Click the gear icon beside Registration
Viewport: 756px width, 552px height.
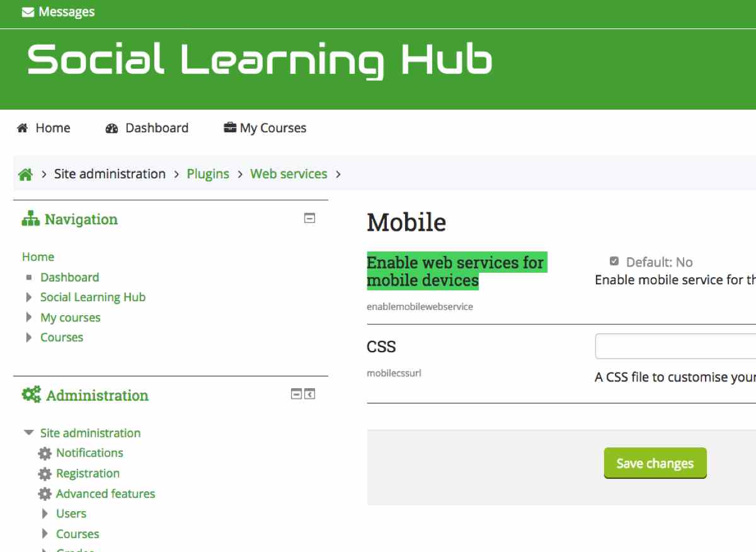(x=45, y=474)
